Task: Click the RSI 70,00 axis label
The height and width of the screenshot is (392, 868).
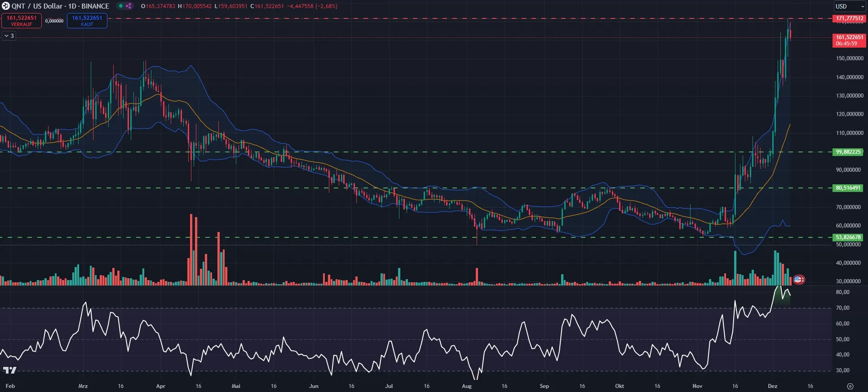Action: click(842, 308)
